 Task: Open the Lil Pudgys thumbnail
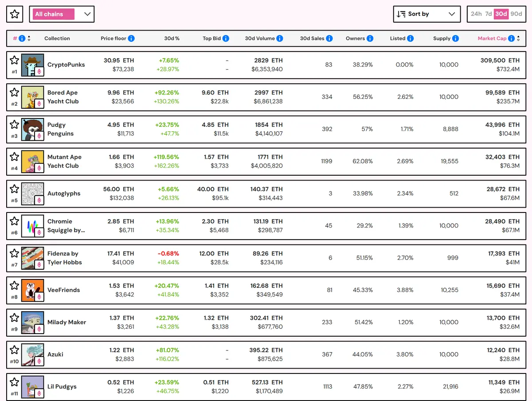click(32, 386)
